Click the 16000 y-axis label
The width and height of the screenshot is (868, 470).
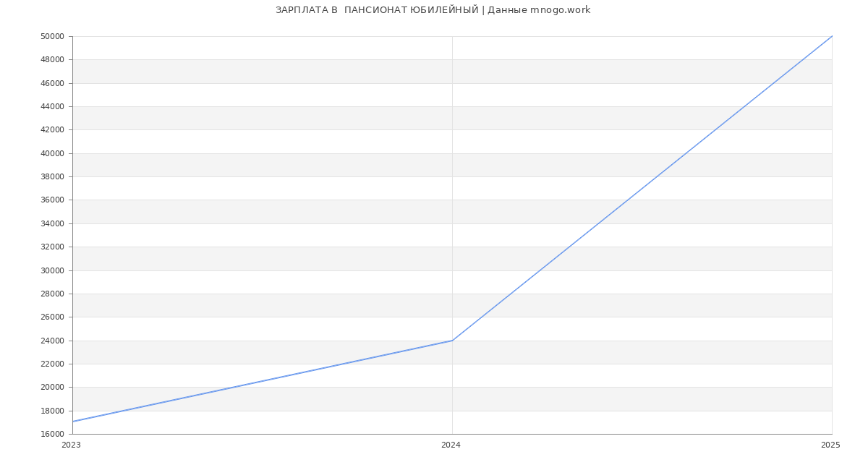[x=52, y=435]
